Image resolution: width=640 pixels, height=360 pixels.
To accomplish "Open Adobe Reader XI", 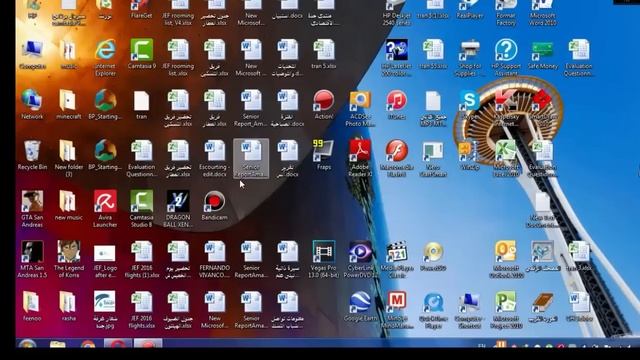I will (x=360, y=159).
